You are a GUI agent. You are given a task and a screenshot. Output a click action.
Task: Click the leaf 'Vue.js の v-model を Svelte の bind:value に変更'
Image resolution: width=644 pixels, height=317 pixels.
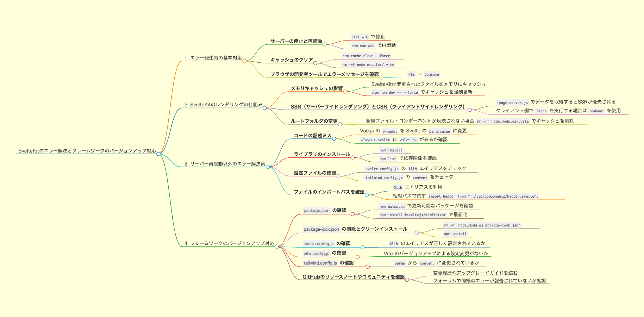click(x=413, y=131)
